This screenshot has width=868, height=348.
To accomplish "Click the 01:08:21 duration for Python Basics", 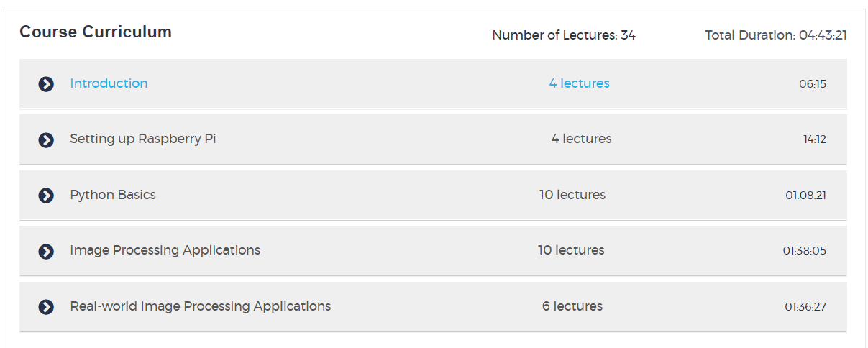I will click(x=805, y=196).
